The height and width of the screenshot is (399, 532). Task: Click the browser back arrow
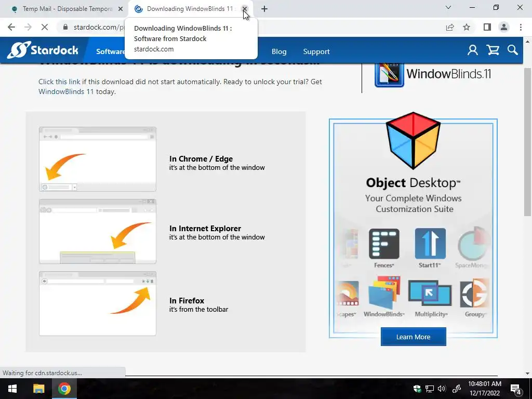coord(11,27)
